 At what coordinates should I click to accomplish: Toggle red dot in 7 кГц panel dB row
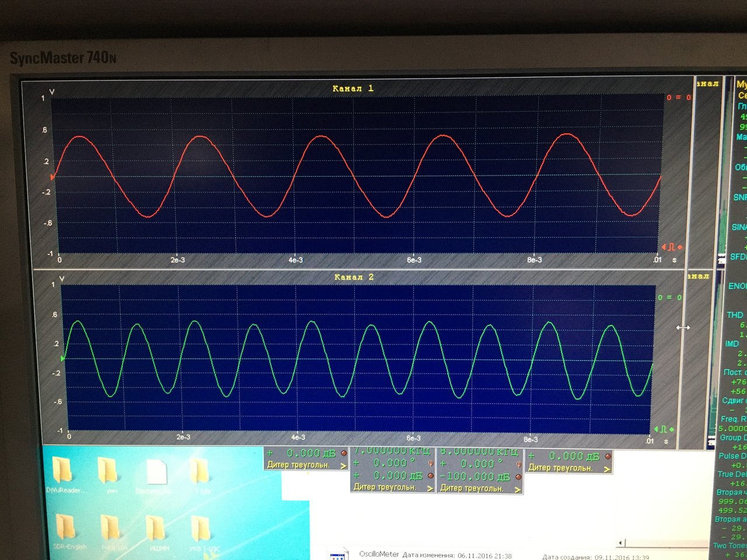(x=430, y=476)
